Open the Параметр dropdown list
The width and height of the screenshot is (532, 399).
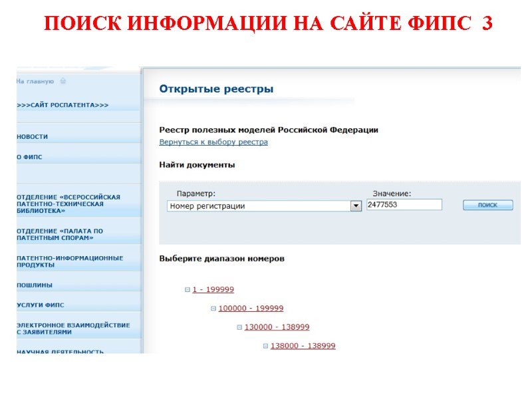pos(354,205)
